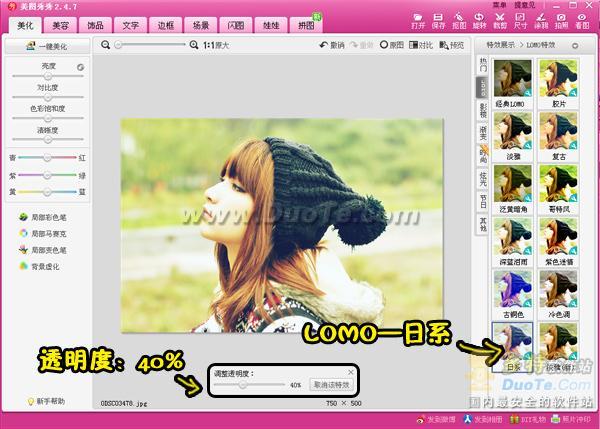Rotate the photo with the 旋转 icon
Screen dimensions: 600x429
(479, 21)
